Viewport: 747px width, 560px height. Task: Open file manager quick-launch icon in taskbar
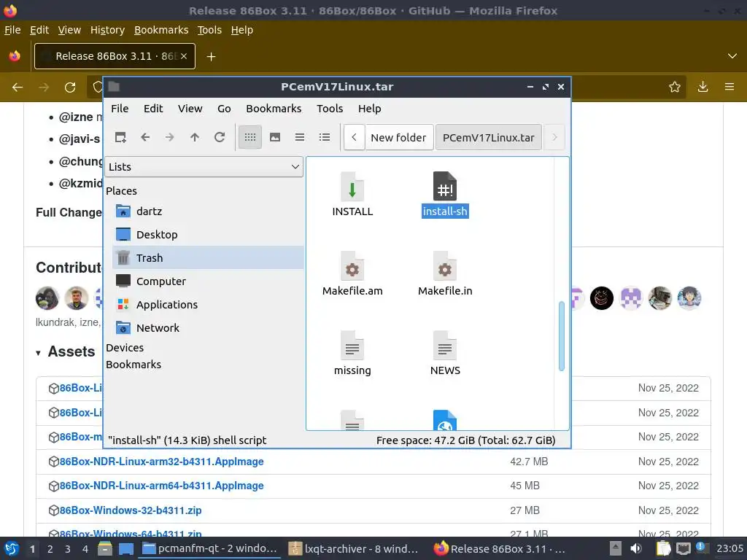[x=105, y=548]
